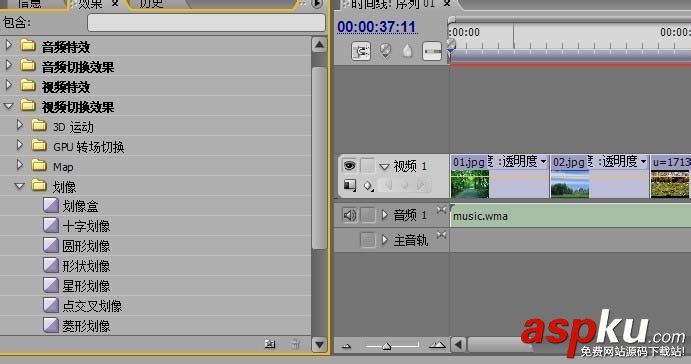This screenshot has width=691, height=364.
Task: Click zoom out icon on timeline
Action: click(347, 346)
